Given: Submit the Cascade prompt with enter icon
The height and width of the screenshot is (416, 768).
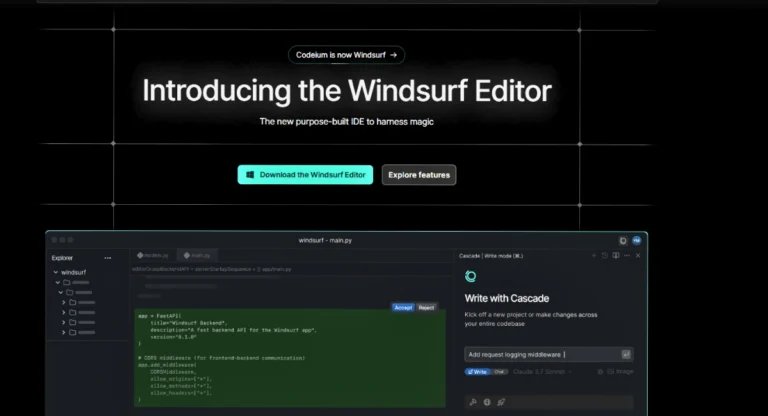Looking at the screenshot, I should 626,354.
